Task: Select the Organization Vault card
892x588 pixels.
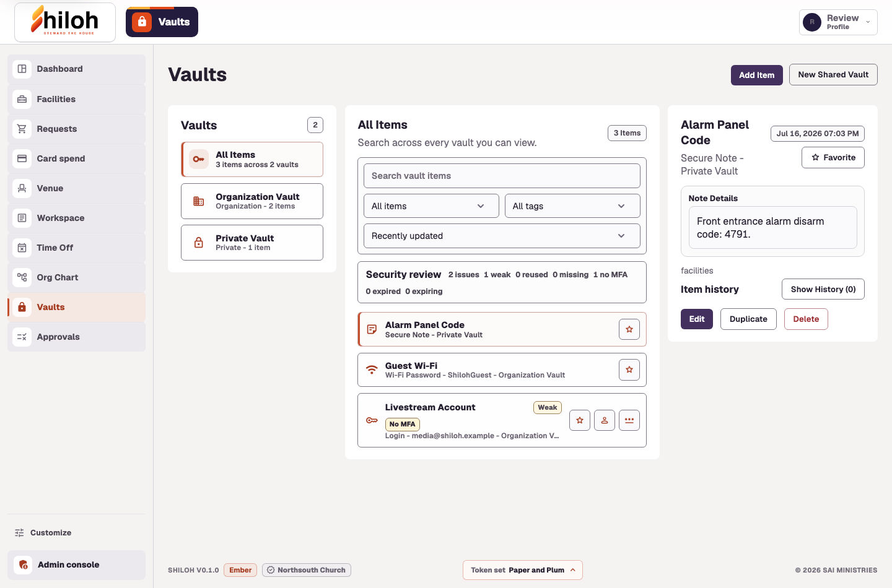Action: 252,201
